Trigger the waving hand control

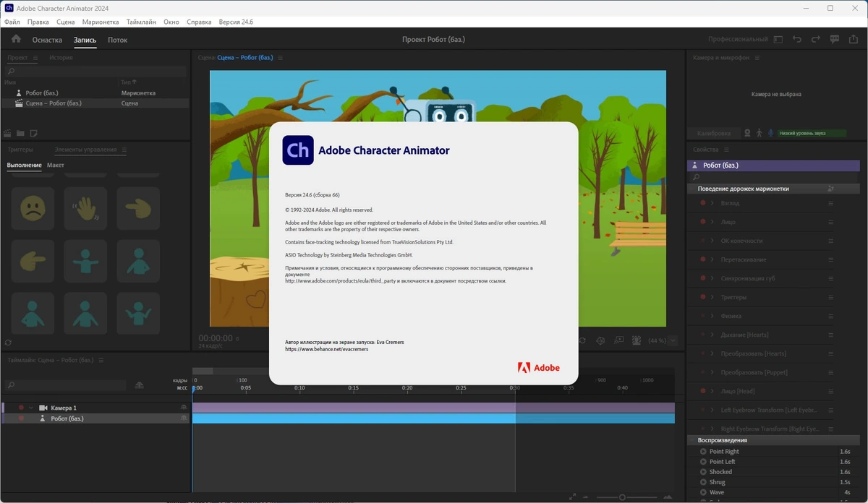85,209
